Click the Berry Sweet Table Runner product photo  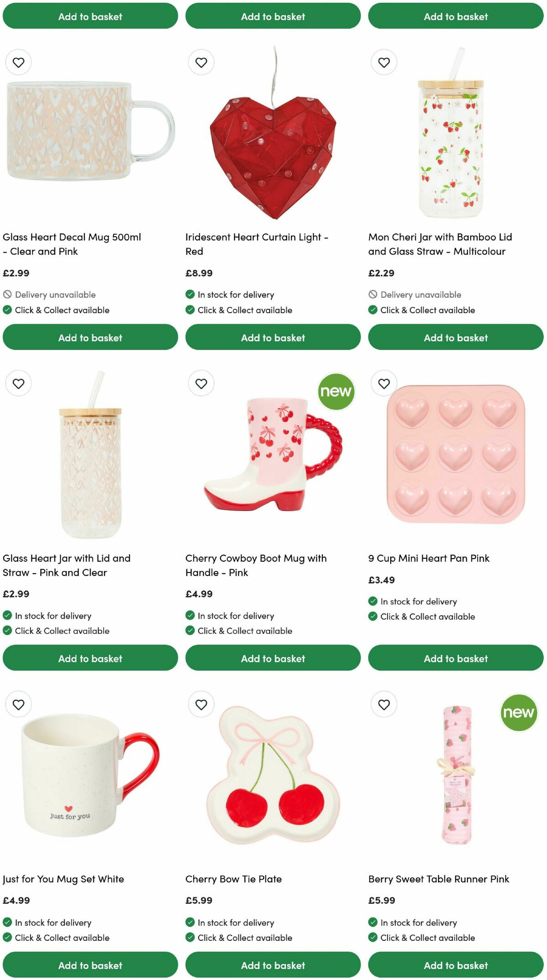[x=456, y=784]
